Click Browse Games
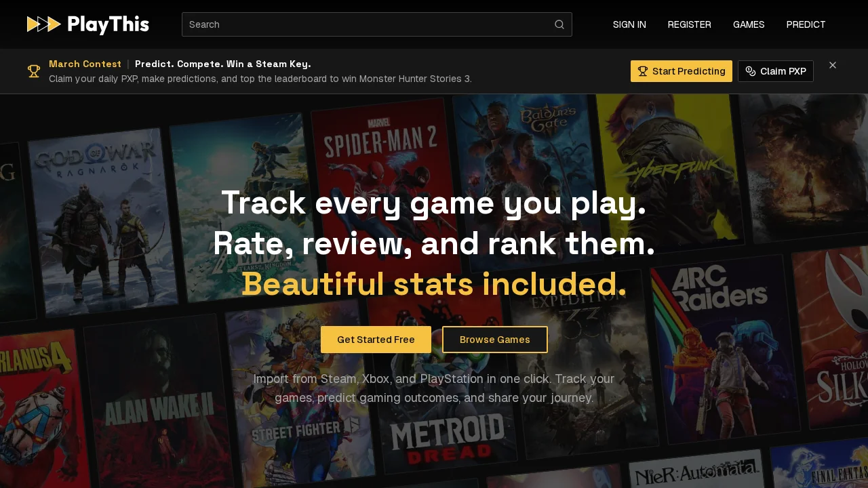The height and width of the screenshot is (488, 868). point(495,340)
